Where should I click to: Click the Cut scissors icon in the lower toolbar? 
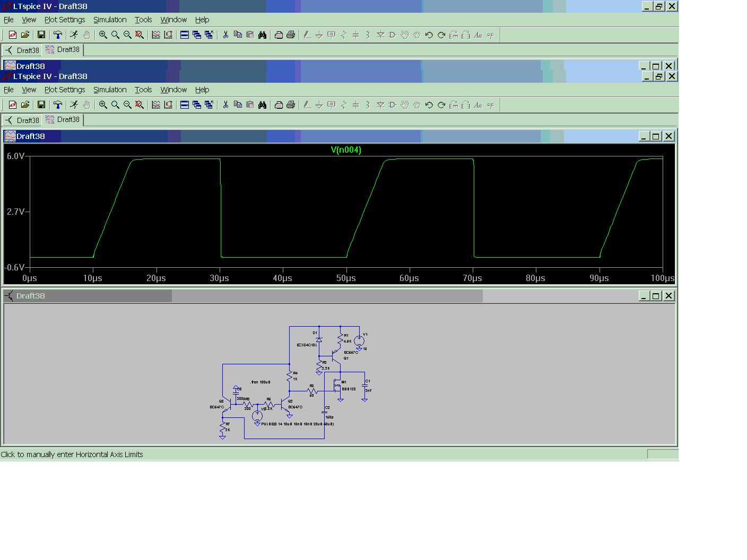tap(225, 105)
